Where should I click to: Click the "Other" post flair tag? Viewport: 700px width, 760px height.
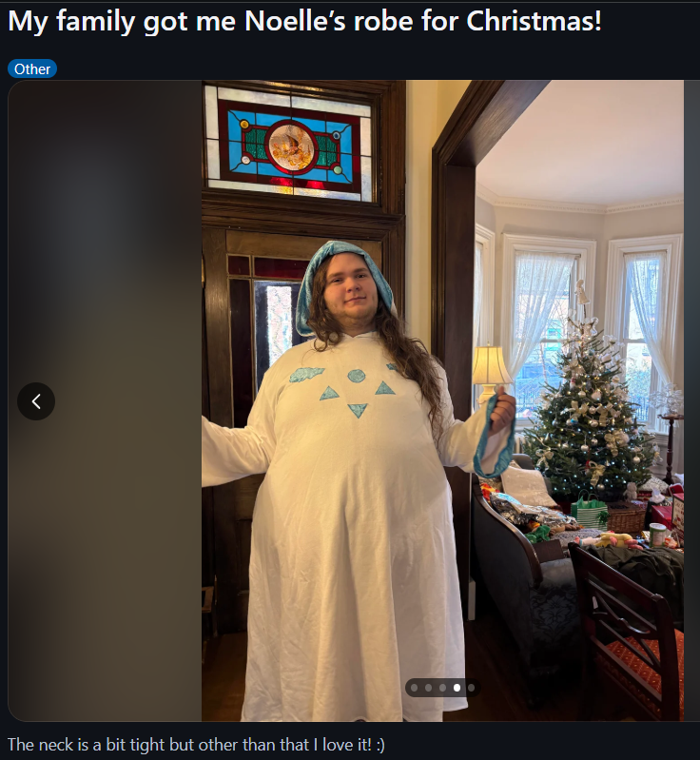coord(32,68)
